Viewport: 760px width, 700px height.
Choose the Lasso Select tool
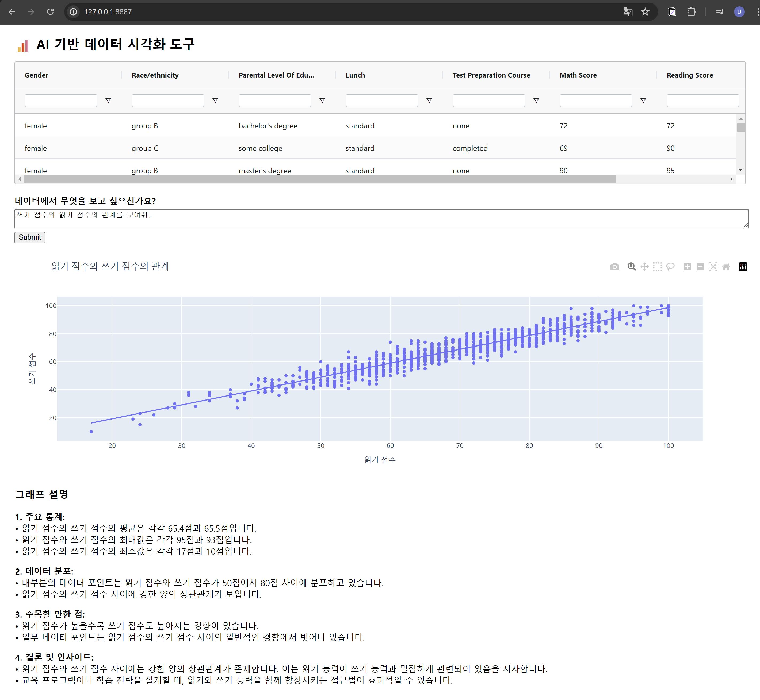click(670, 267)
